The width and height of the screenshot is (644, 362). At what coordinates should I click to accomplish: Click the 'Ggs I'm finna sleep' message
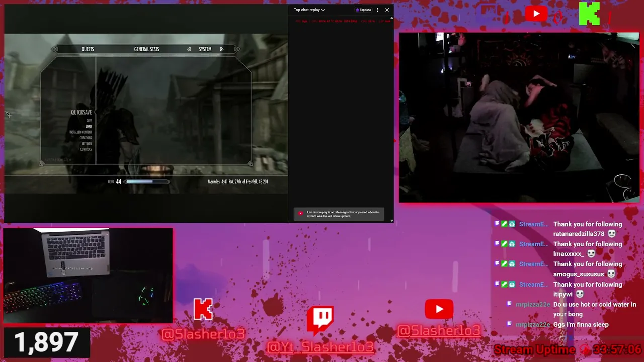point(581,325)
